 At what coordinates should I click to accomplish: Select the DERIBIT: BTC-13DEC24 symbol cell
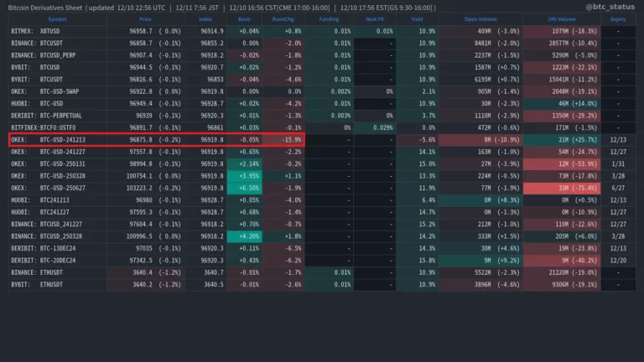(57, 248)
